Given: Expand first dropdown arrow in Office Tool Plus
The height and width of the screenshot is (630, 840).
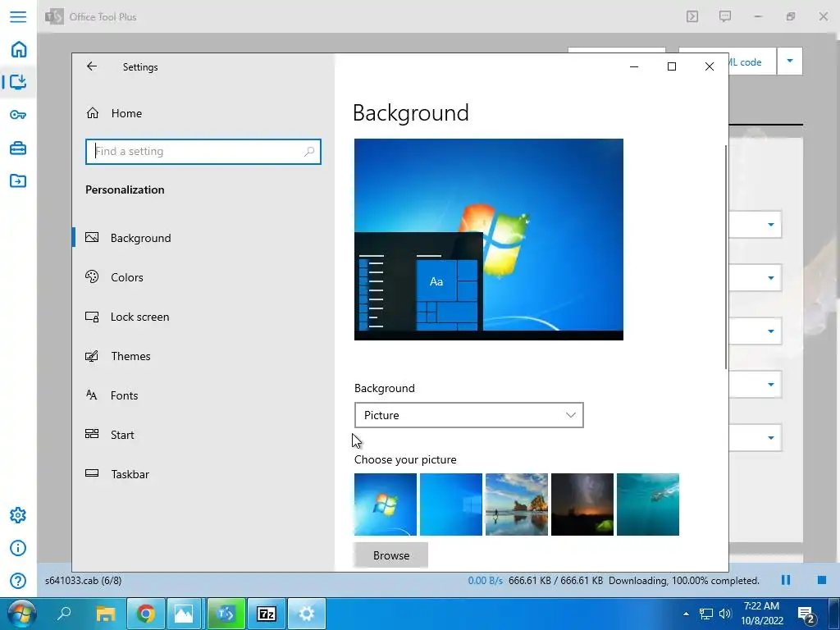Looking at the screenshot, I should 771,225.
